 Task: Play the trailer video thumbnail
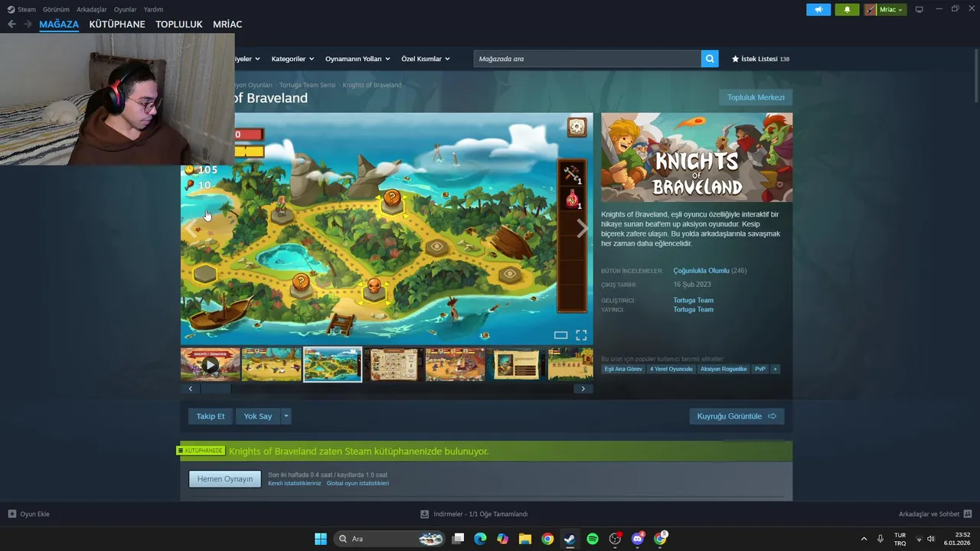[x=210, y=364]
